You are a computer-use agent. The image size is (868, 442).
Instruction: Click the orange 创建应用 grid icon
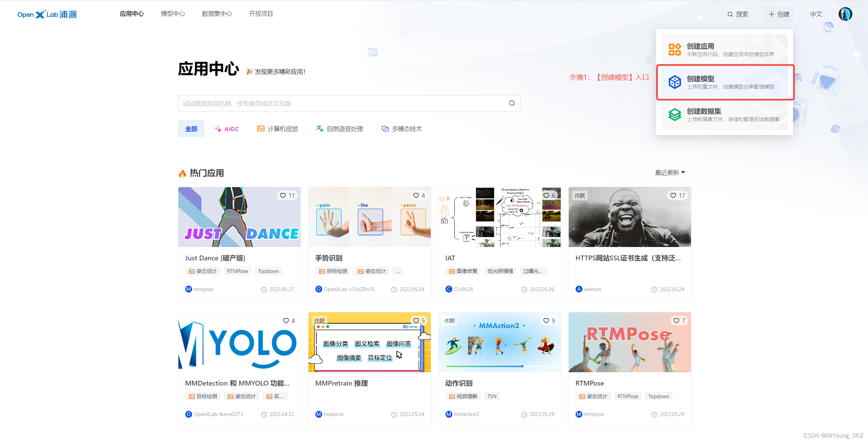coord(675,49)
